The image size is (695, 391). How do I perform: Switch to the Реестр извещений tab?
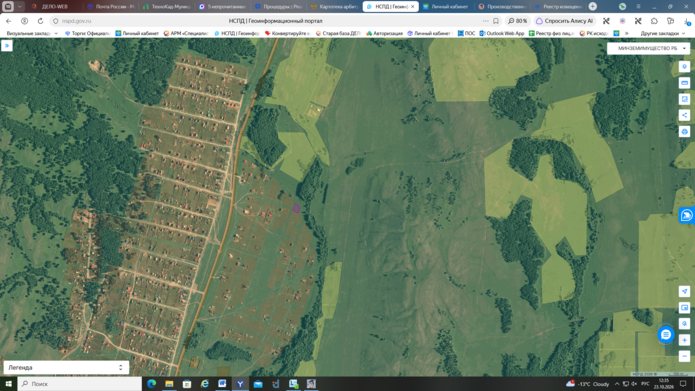pyautogui.click(x=558, y=7)
